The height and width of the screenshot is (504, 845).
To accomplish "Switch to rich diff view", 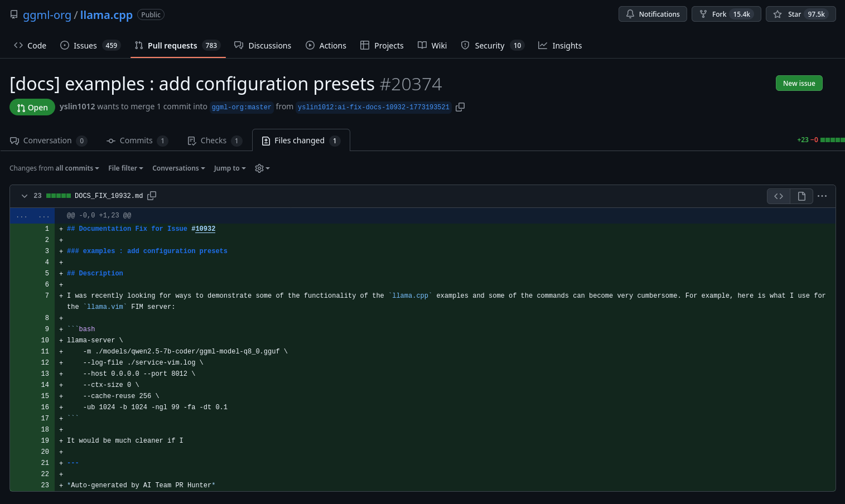I will click(801, 196).
